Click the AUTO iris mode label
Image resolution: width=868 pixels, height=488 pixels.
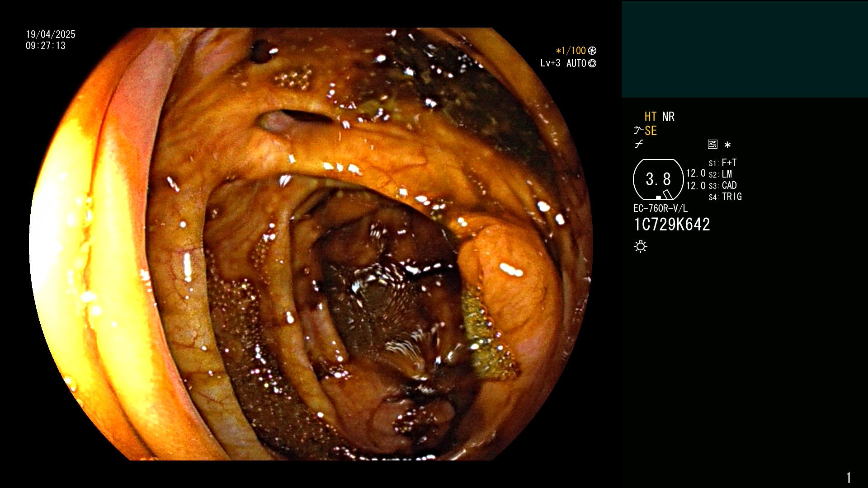(x=576, y=63)
